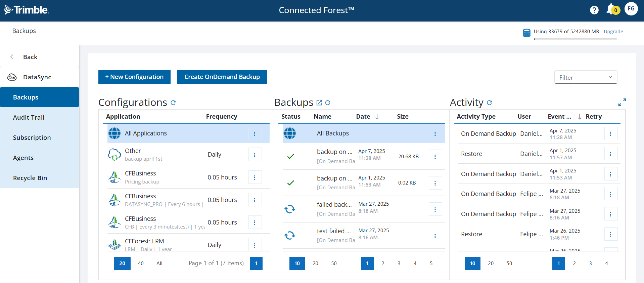Click the Upgrade link

coord(613,32)
